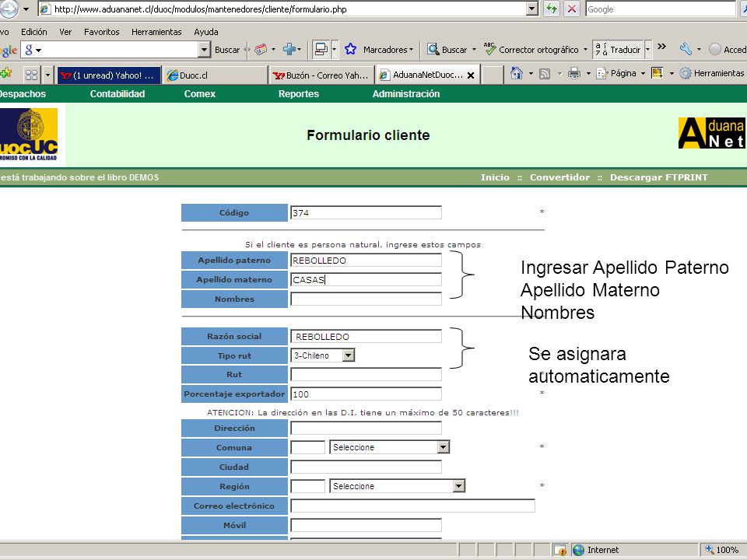Viewport: 747px width, 560px height.
Task: Click the Ciudad input field
Action: pyautogui.click(x=366, y=467)
